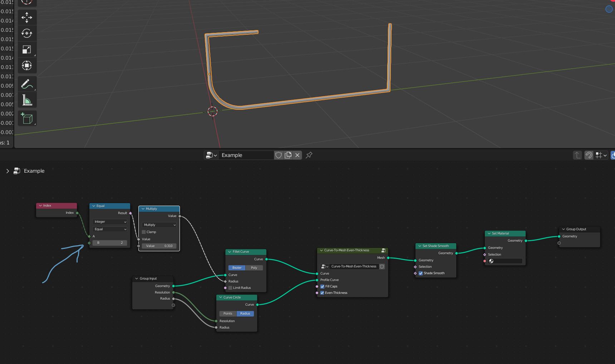The image size is (615, 364).
Task: Open Integer data type dropdown in Equal node
Action: (x=110, y=222)
